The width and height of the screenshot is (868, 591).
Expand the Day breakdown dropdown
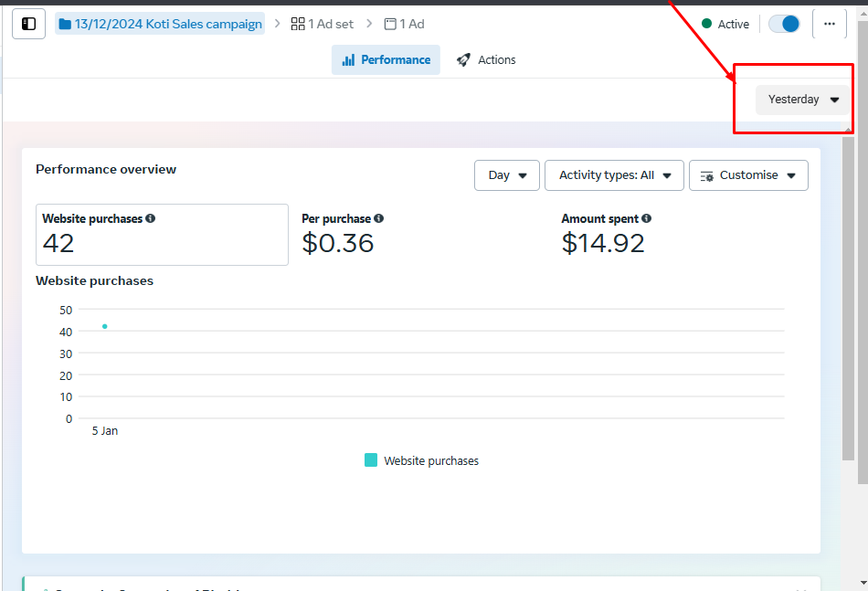[x=507, y=175]
